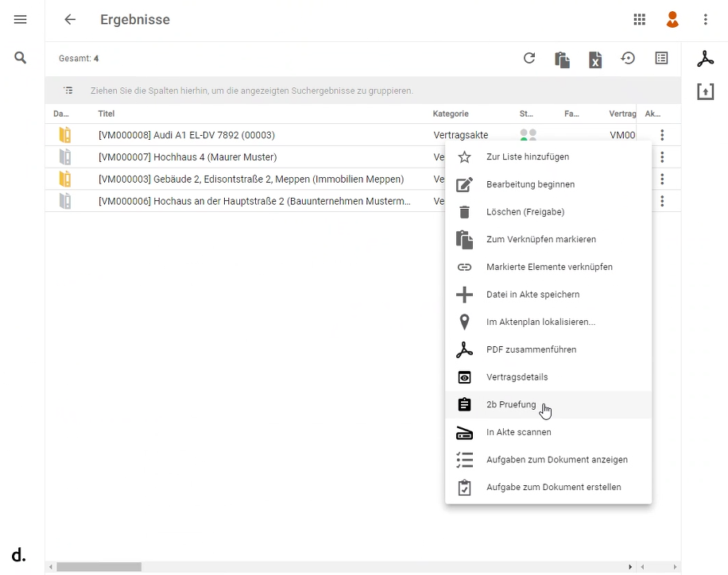Select '2b Pruefung' from context menu
Viewport: 728px width, 575px height.
pyautogui.click(x=511, y=405)
